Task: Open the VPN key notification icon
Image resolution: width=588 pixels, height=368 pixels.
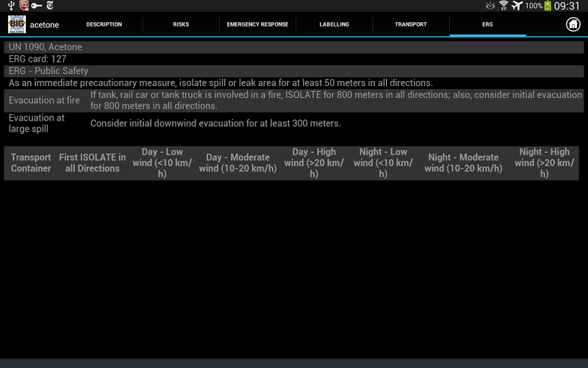Action: [x=36, y=6]
